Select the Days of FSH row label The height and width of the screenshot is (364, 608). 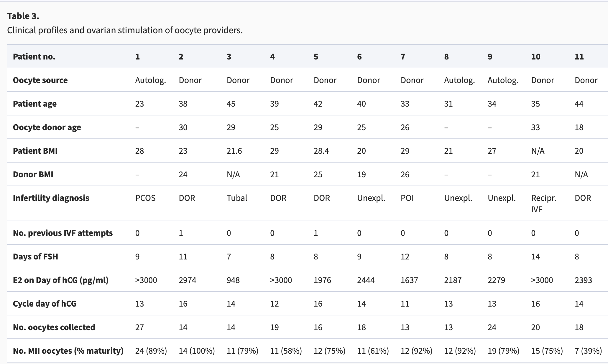[35, 257]
